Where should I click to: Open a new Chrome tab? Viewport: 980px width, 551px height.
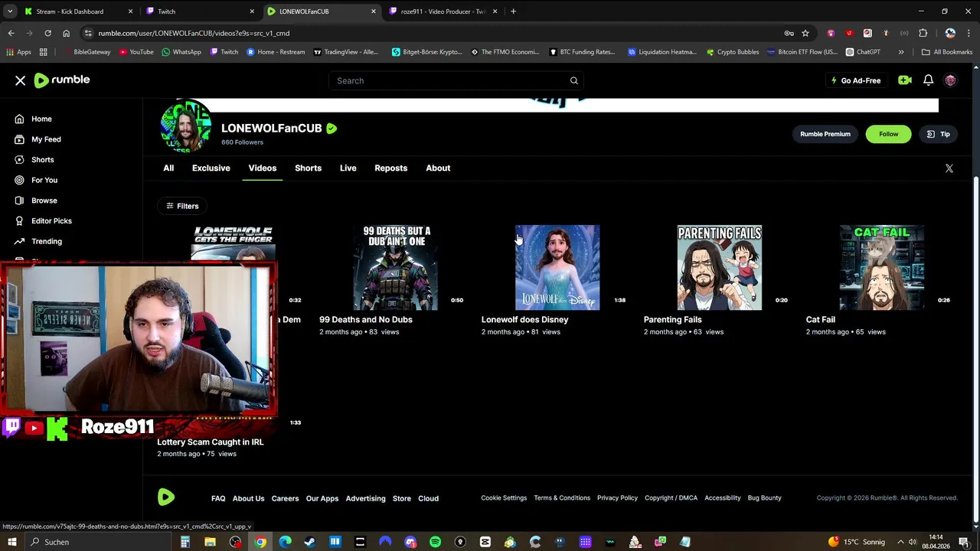click(x=513, y=11)
